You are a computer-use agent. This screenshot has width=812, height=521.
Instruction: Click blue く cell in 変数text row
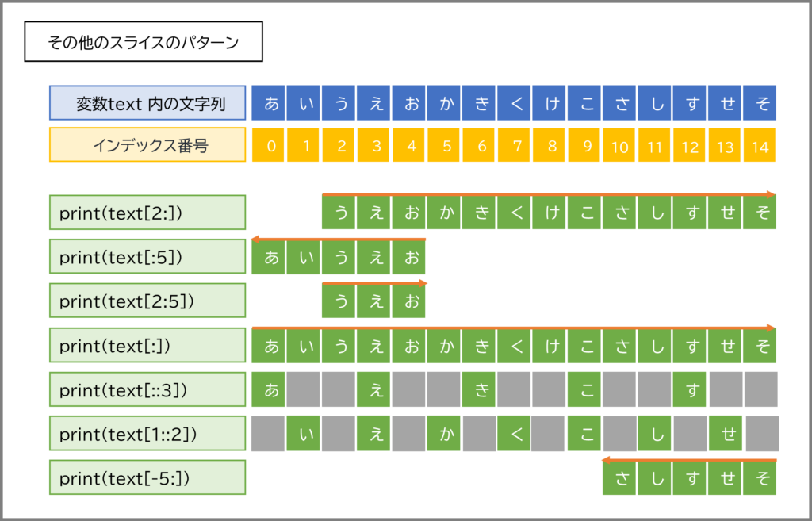[514, 103]
